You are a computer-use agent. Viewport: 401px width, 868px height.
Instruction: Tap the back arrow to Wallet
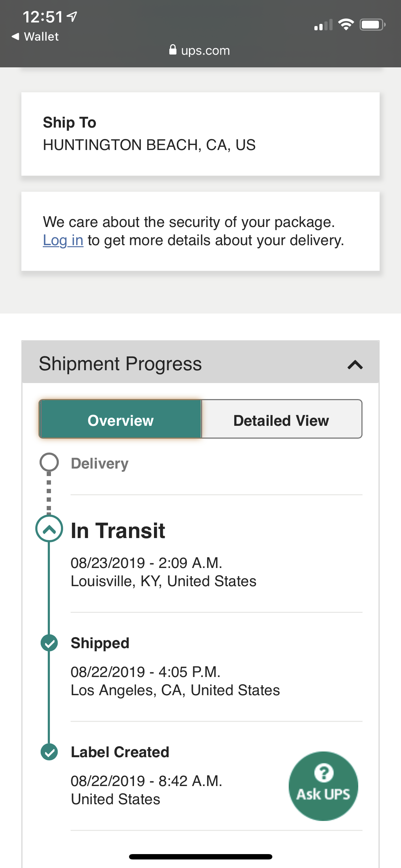coord(15,36)
